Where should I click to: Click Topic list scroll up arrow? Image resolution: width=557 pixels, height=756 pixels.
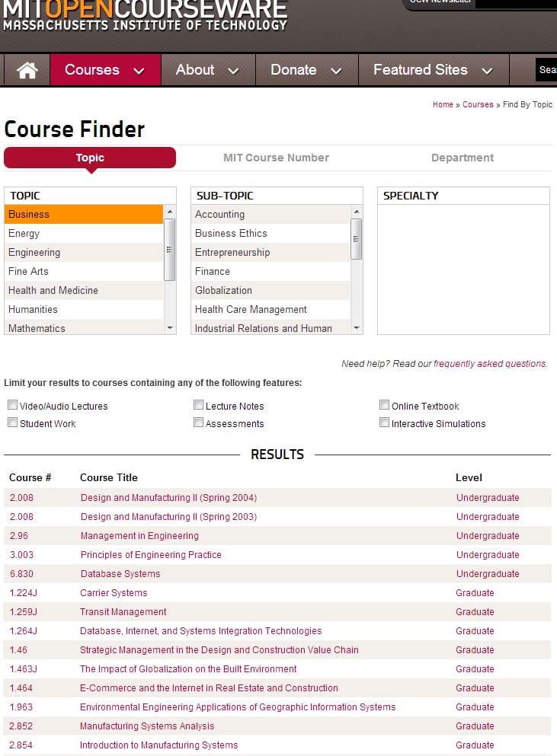point(169,212)
